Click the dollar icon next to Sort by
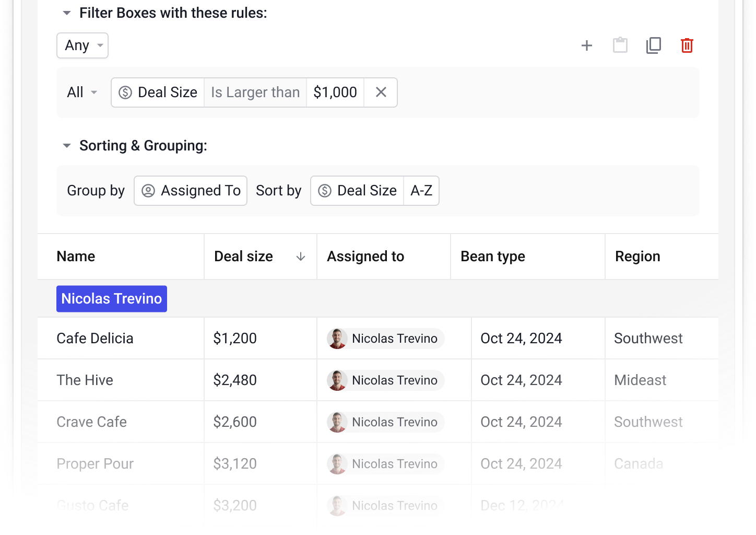 pyautogui.click(x=325, y=191)
